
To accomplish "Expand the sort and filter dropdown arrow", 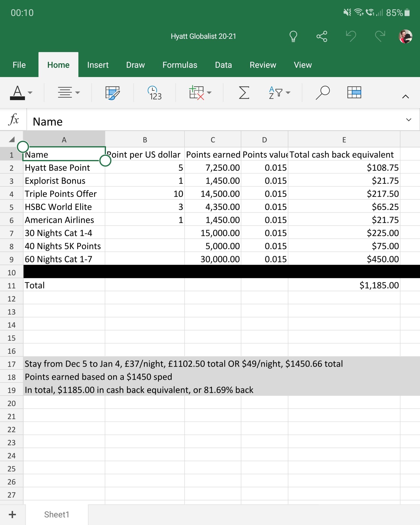I will (x=288, y=93).
